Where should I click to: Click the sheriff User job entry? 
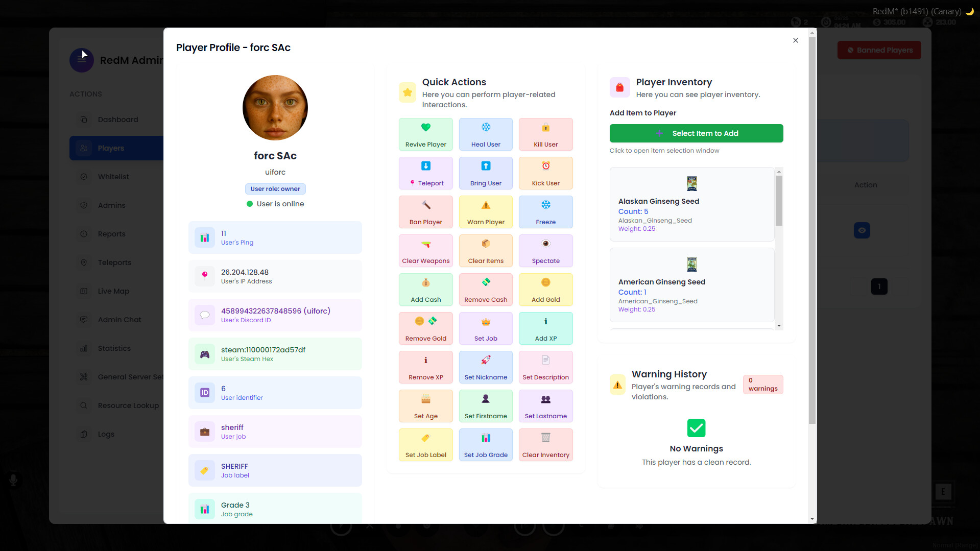click(275, 432)
